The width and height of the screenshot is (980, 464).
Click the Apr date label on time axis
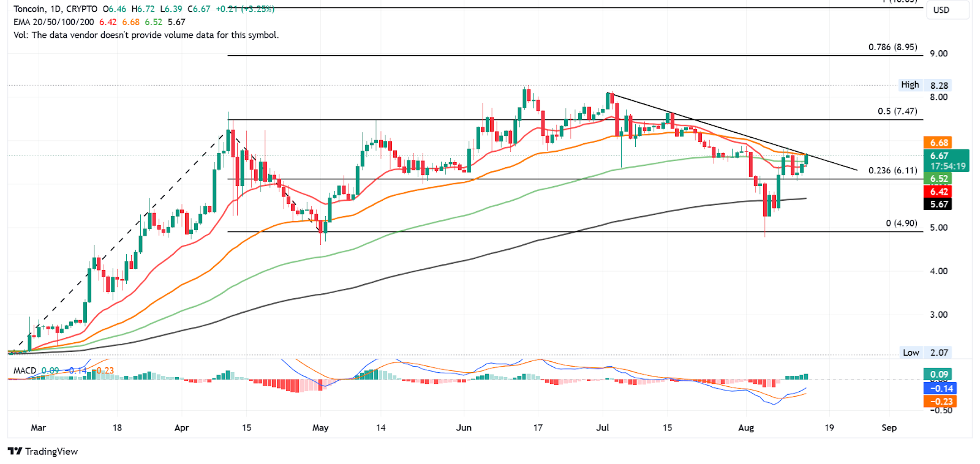(x=181, y=428)
